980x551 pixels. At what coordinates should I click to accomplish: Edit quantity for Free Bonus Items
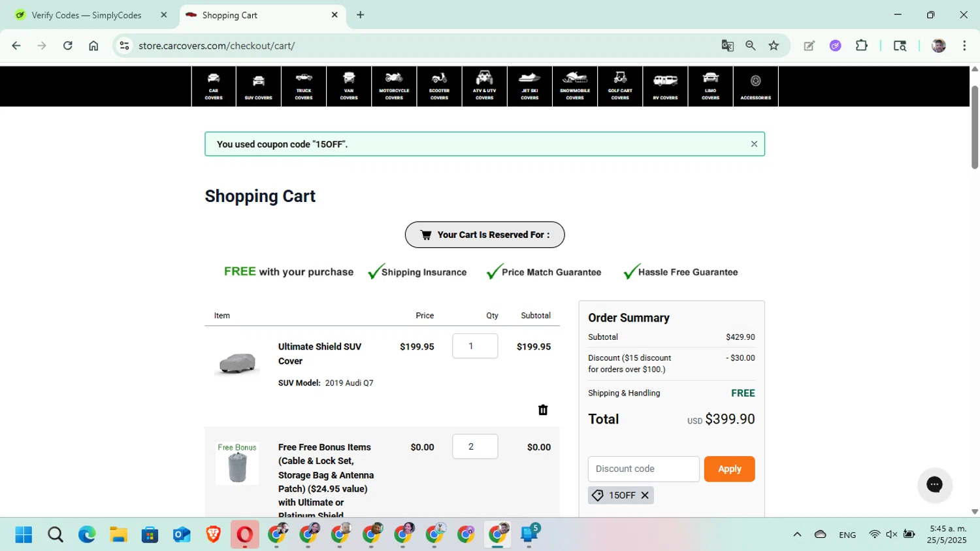point(475,446)
